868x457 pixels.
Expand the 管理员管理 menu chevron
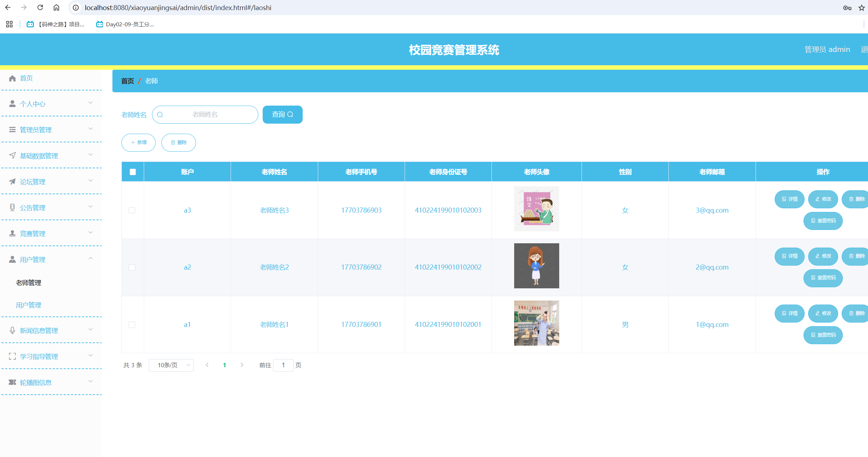(x=91, y=129)
